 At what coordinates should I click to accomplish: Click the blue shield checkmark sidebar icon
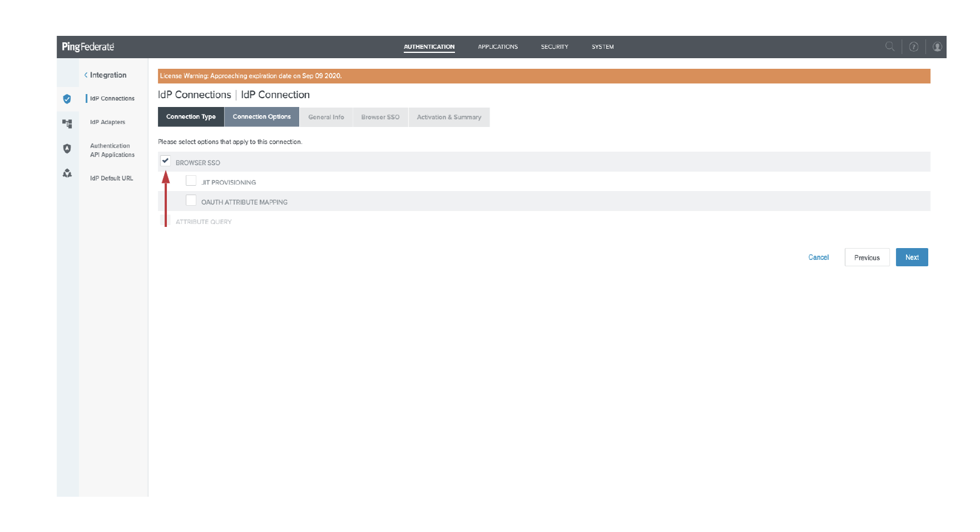pos(67,99)
